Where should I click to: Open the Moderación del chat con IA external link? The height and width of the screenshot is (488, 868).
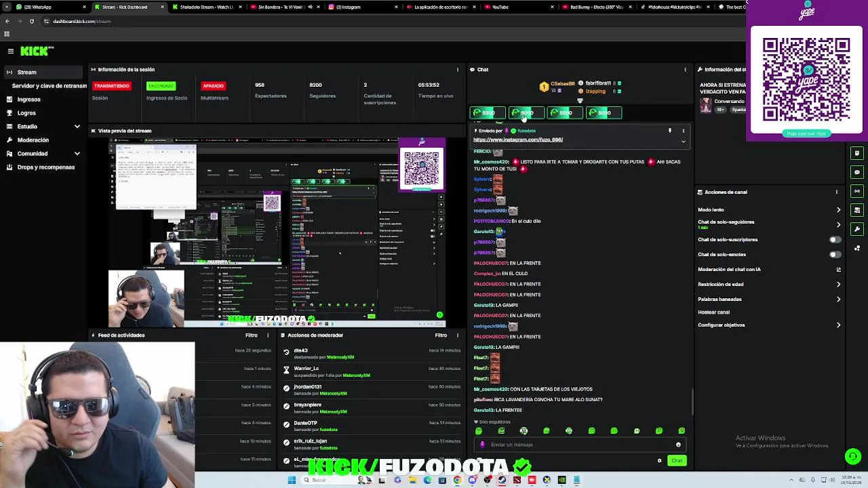click(x=838, y=269)
